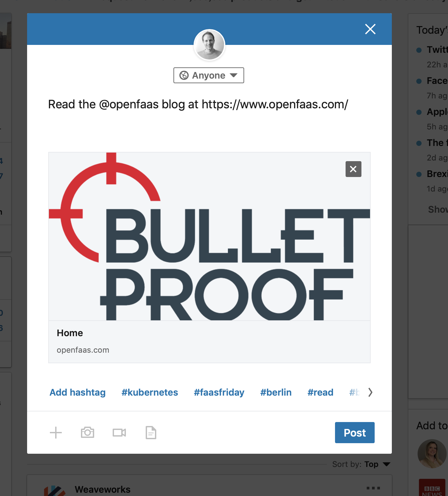This screenshot has width=448, height=496.
Task: Click the profile photo avatar in dialog
Action: 209,45
